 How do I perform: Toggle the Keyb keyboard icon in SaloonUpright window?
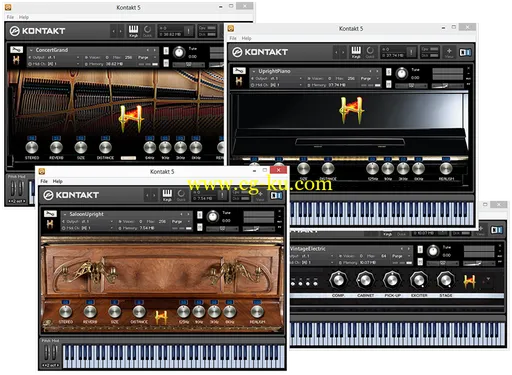pos(167,195)
